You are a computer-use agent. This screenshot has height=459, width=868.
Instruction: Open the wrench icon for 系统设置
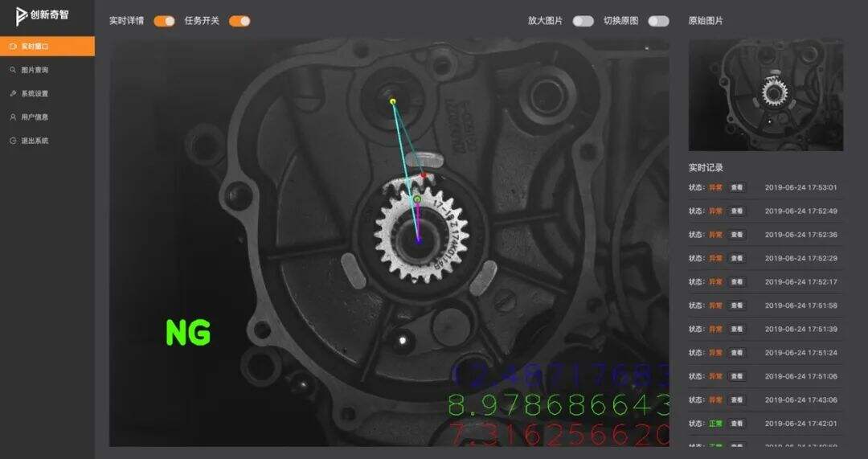pyautogui.click(x=13, y=93)
